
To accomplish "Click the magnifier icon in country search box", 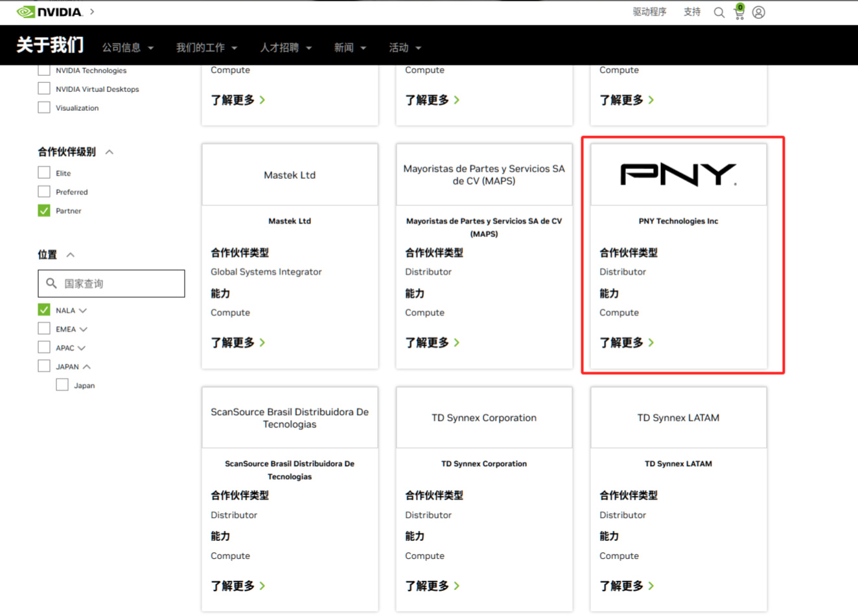I will [x=51, y=283].
